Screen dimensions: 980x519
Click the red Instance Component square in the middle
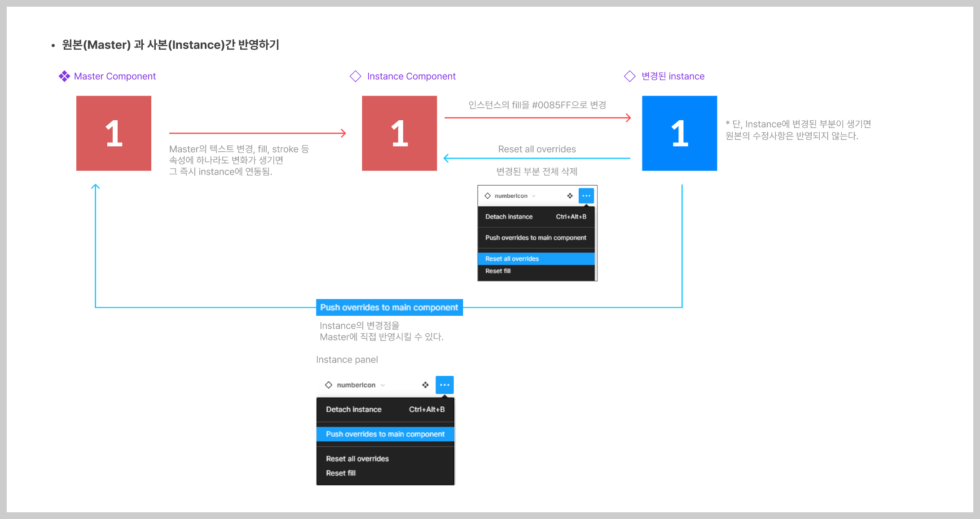pos(399,133)
